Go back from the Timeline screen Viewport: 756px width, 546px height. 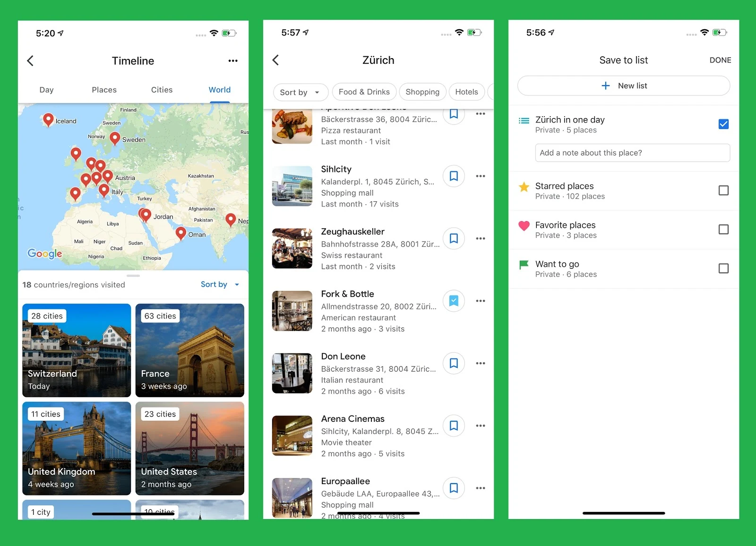pyautogui.click(x=30, y=60)
